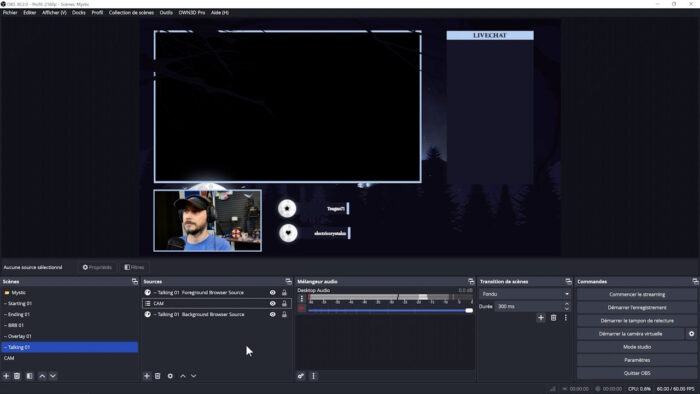Click Quitter OBS button

pos(637,373)
